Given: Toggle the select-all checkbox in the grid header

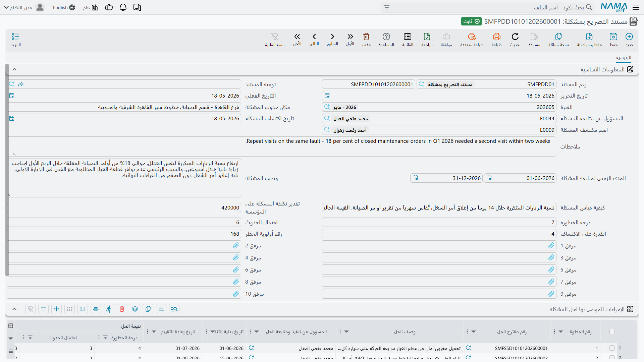Looking at the screenshot, I should point(612,331).
